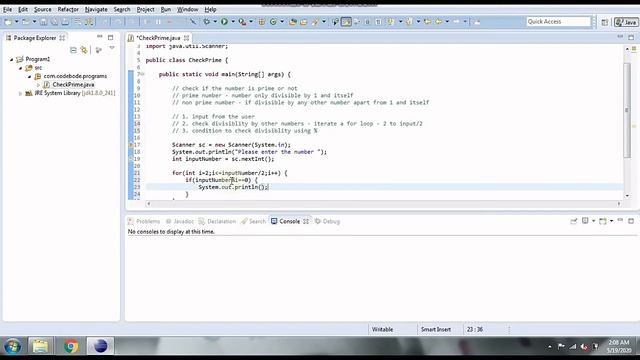Click the green Run button
Image resolution: width=640 pixels, height=360 pixels.
(x=224, y=22)
